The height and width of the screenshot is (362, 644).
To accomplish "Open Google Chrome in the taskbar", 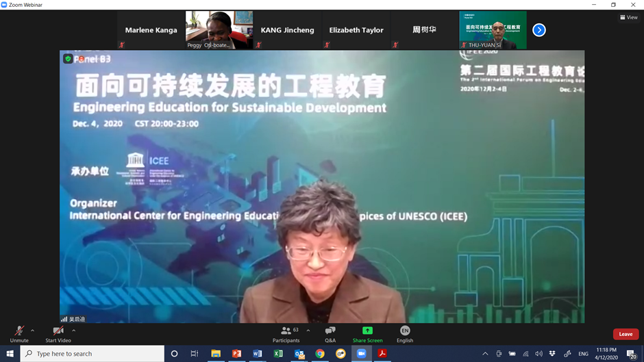I will point(320,354).
